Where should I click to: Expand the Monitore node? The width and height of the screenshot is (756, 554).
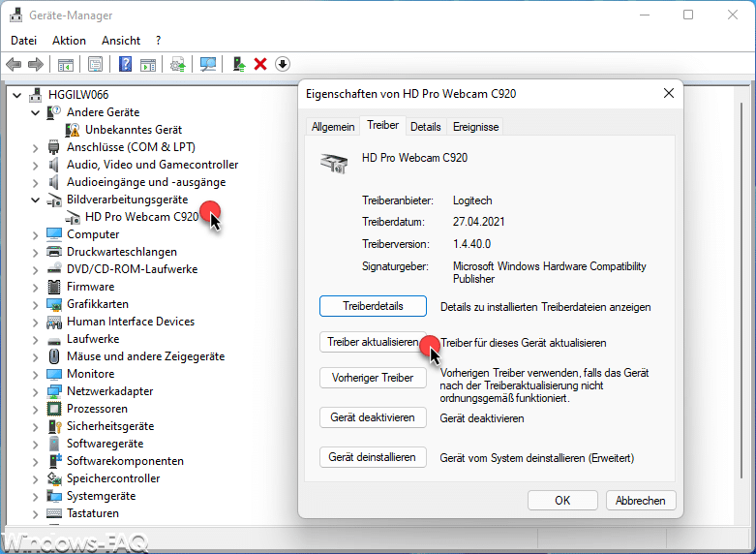(35, 374)
